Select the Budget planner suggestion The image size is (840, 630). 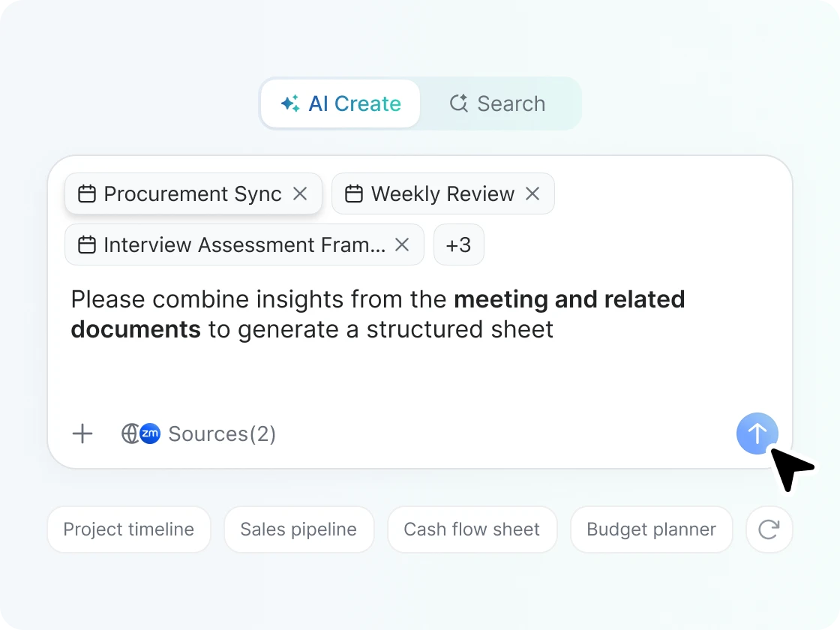coord(651,529)
